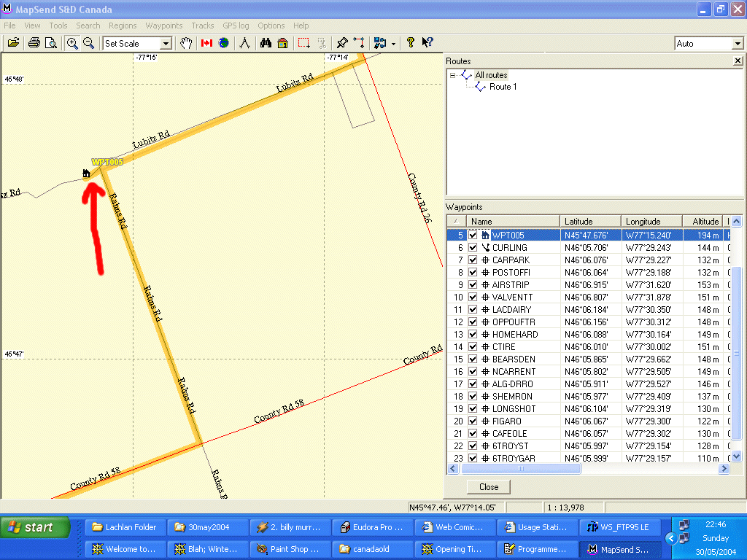747x560 pixels.
Task: Select the pushpin waypoint tool
Action: coord(342,43)
